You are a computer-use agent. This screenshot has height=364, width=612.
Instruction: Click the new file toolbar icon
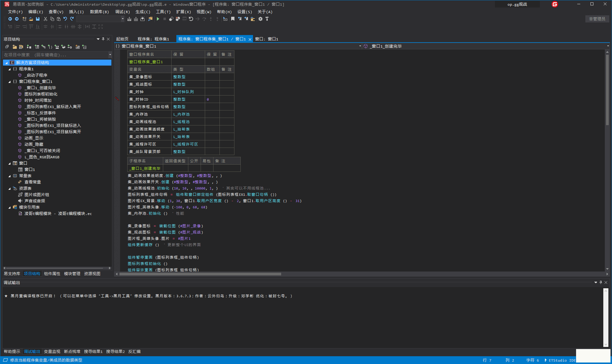click(24, 19)
